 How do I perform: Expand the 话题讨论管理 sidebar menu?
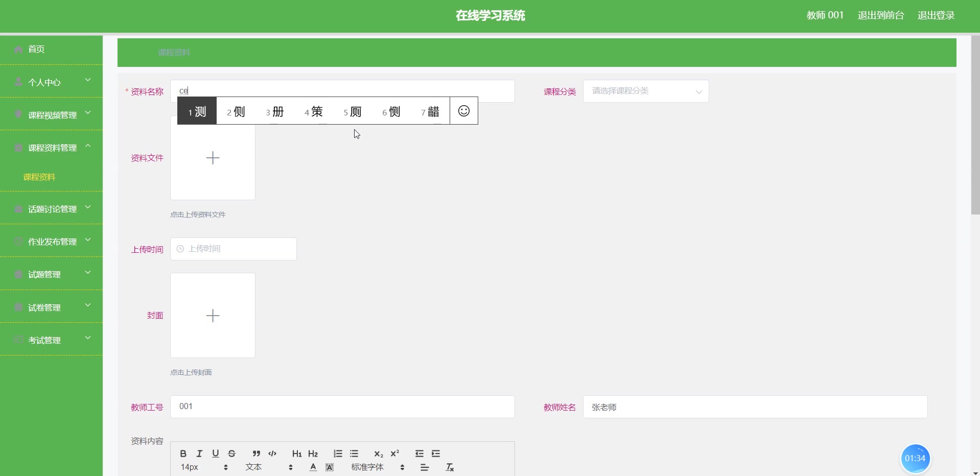tap(51, 208)
